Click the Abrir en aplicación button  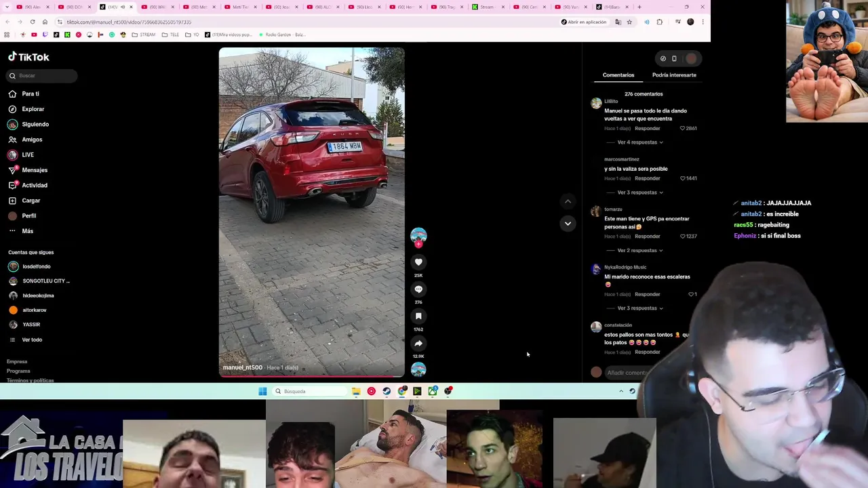[x=583, y=22]
